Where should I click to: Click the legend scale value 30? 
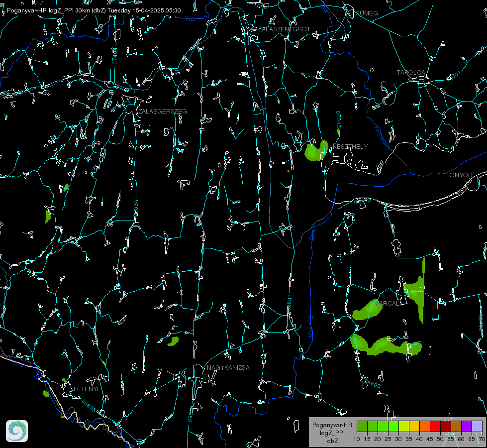[398, 440]
